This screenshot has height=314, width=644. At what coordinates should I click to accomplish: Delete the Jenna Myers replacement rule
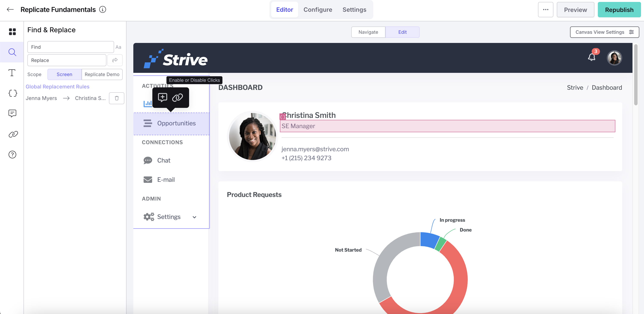tap(117, 98)
